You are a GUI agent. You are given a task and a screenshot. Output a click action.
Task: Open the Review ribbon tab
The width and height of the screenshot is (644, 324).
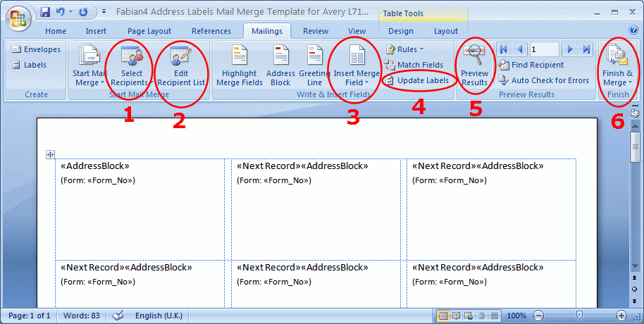pos(316,31)
